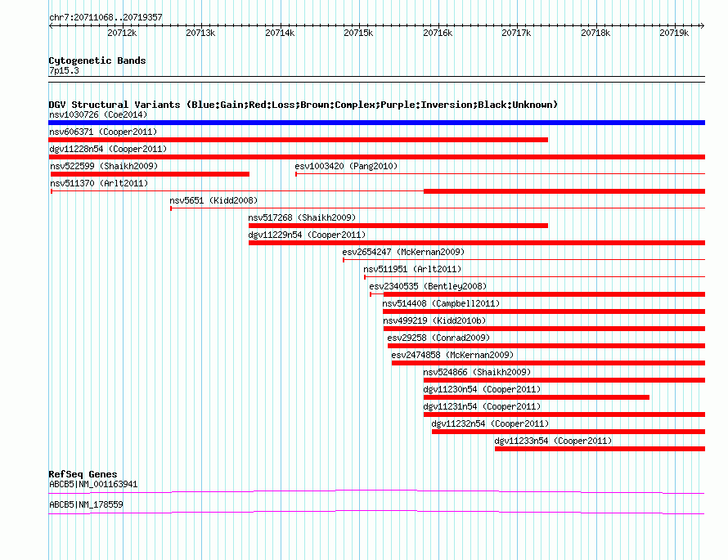The width and height of the screenshot is (728, 560).
Task: Select the nsv522599 (Shaikh2009) label
Action: [x=104, y=166]
